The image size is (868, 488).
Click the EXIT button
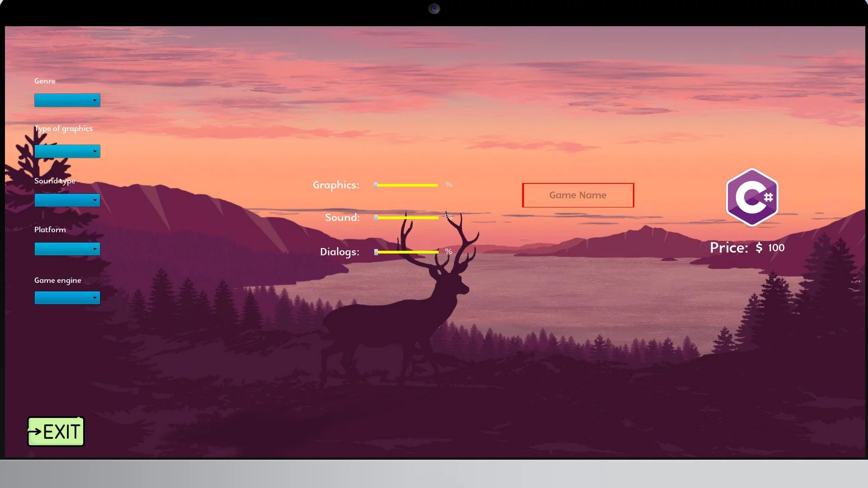56,432
